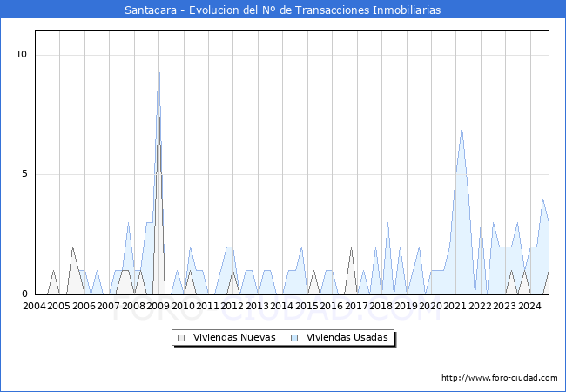Image resolution: width=566 pixels, height=392 pixels.
Task: Click the 'Viviendas Usadas' legend label
Action: tap(347, 337)
